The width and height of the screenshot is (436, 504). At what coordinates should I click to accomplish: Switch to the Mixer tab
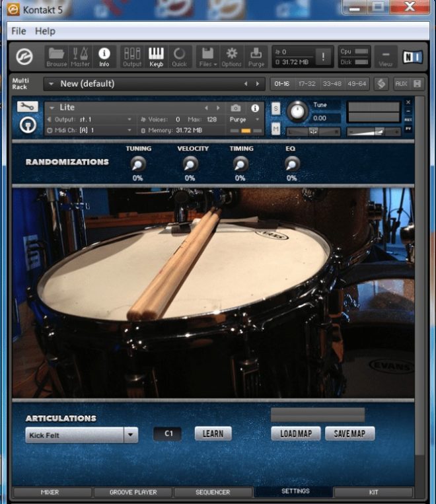(52, 492)
